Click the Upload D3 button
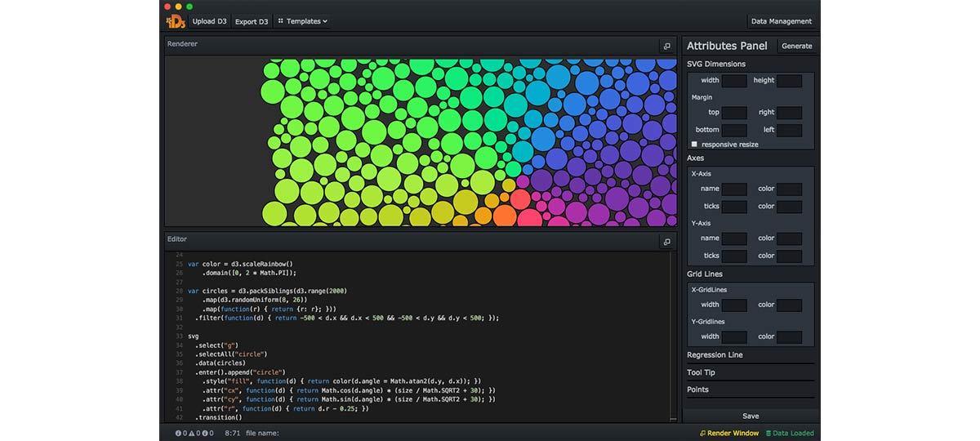The height and width of the screenshot is (441, 980). (210, 21)
